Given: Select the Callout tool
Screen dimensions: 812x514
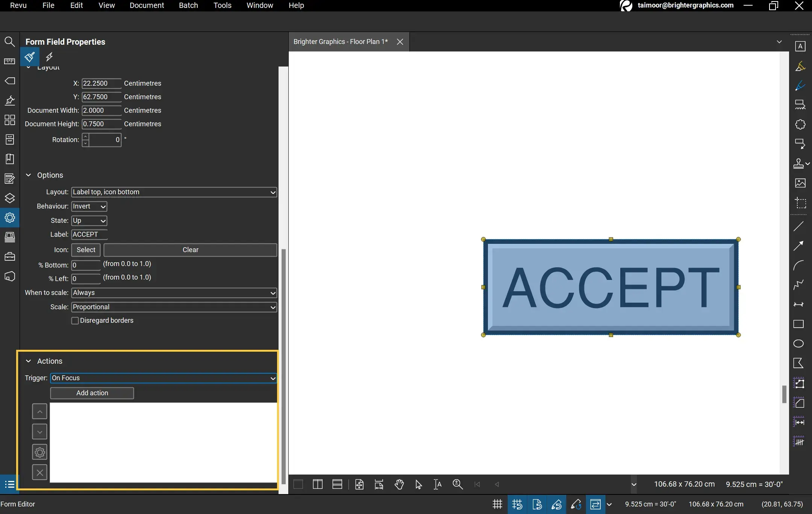Looking at the screenshot, I should pyautogui.click(x=800, y=144).
